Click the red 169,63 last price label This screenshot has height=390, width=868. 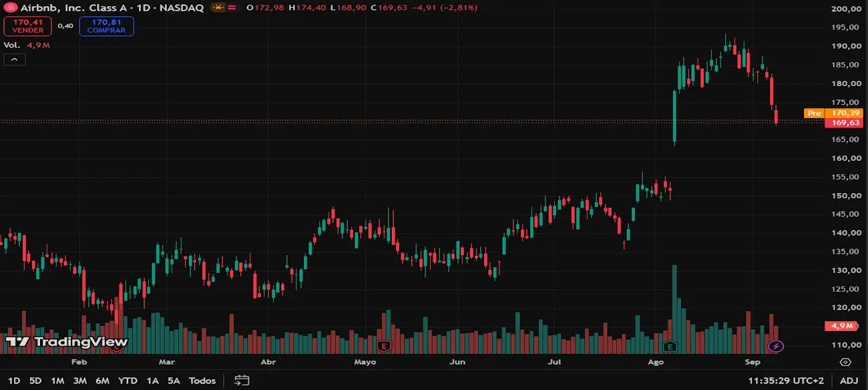845,123
